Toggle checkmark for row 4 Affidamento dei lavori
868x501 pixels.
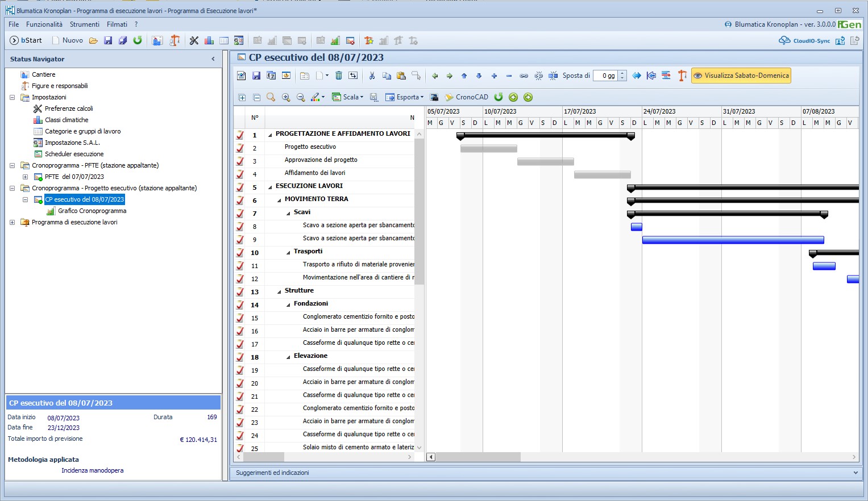pos(240,174)
